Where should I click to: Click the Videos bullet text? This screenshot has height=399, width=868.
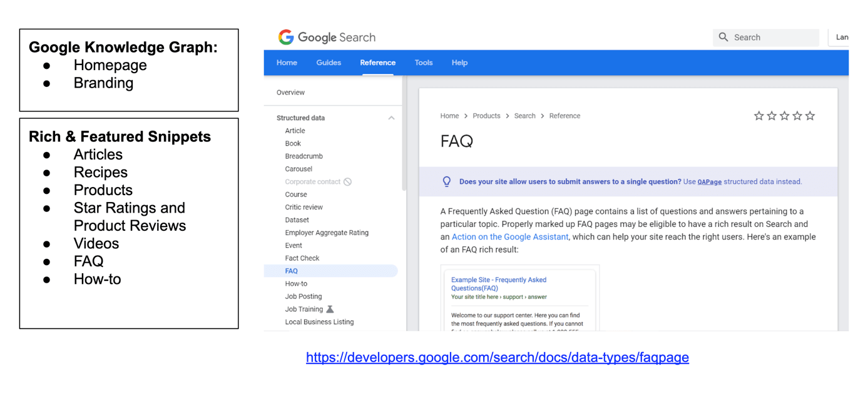[96, 243]
